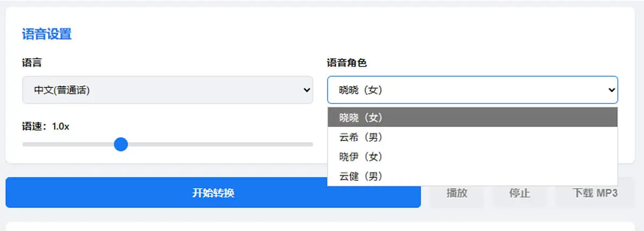Click the 语速: 1.0x speed label
The width and height of the screenshot is (644, 231).
tap(46, 126)
